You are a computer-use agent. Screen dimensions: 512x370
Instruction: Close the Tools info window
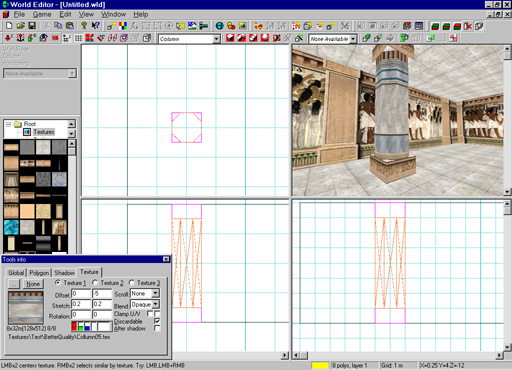point(166,259)
